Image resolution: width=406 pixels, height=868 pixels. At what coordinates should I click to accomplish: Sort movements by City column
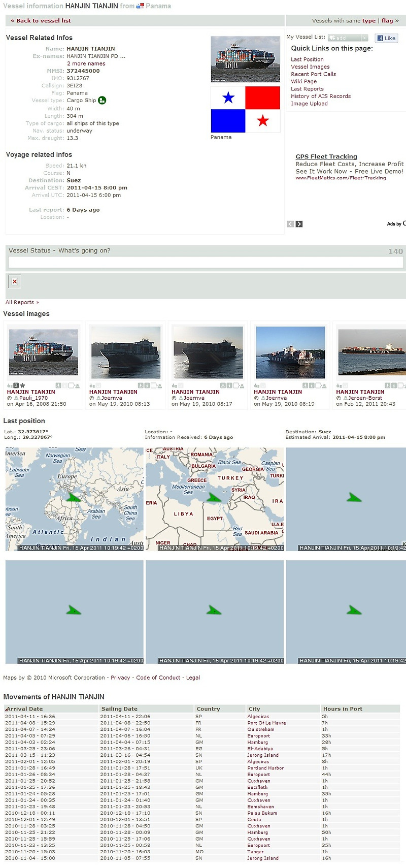pyautogui.click(x=284, y=709)
